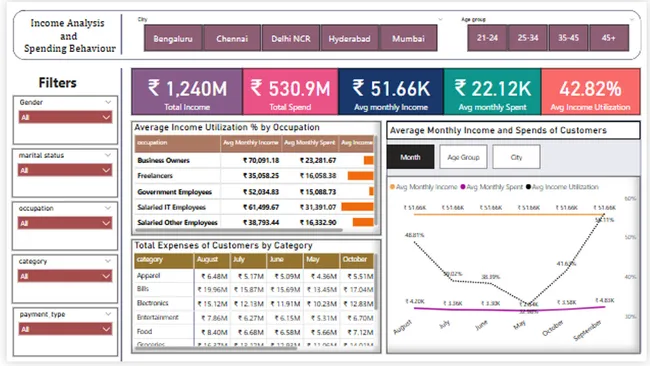Click the expenses table vertical scrollbar
This screenshot has height=366, width=650.
coord(376,282)
